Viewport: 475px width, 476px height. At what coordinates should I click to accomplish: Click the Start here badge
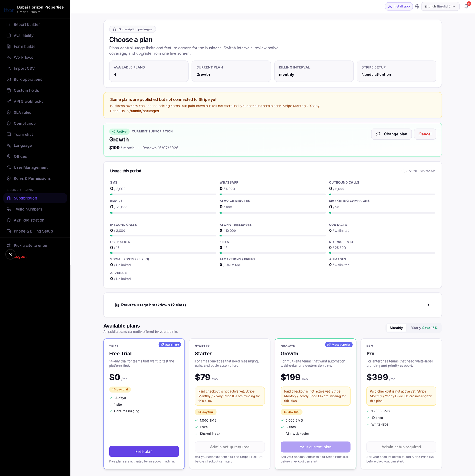170,344
